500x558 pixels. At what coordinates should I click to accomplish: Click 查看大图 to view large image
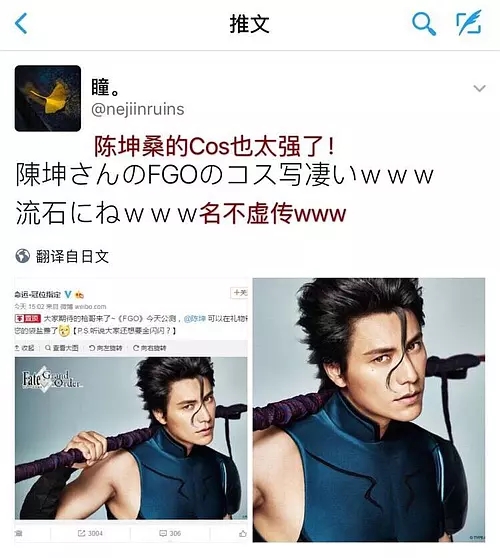(x=62, y=348)
